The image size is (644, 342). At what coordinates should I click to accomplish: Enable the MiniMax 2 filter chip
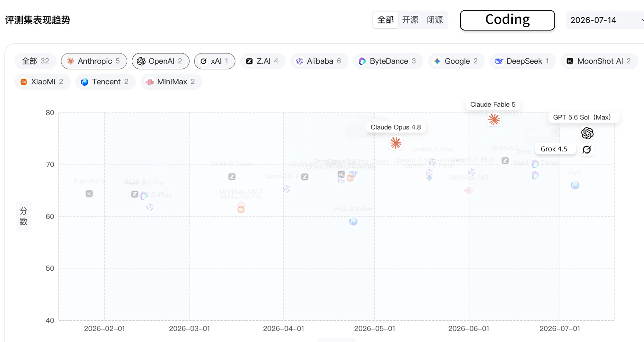(171, 82)
